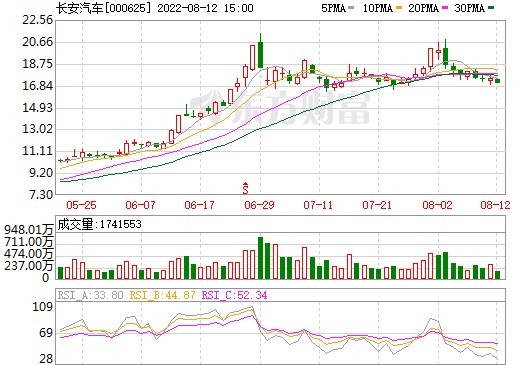Click the RSI_A:33.80 indicator label
The image size is (520, 365).
tap(91, 295)
